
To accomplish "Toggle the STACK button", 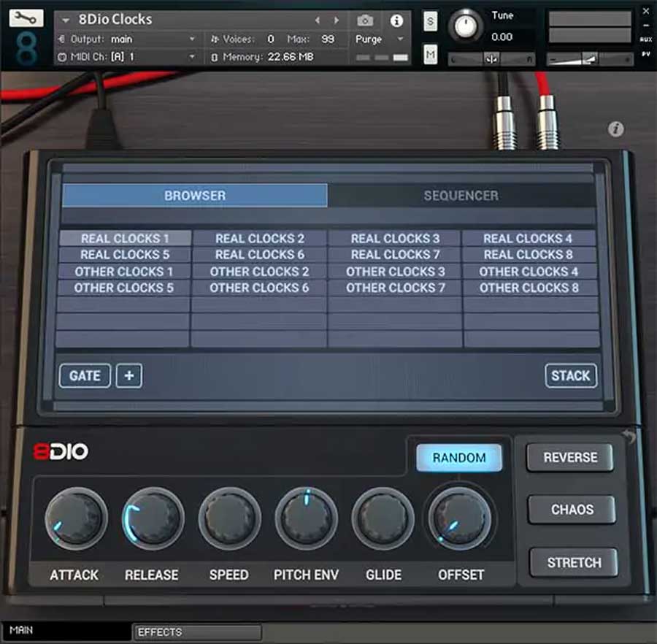I will (571, 375).
